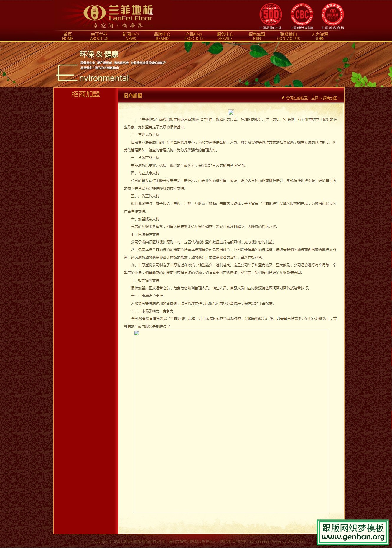392x548 pixels.
Task: Click the 招商加盟 heading in the red sidebar
Action: click(86, 94)
